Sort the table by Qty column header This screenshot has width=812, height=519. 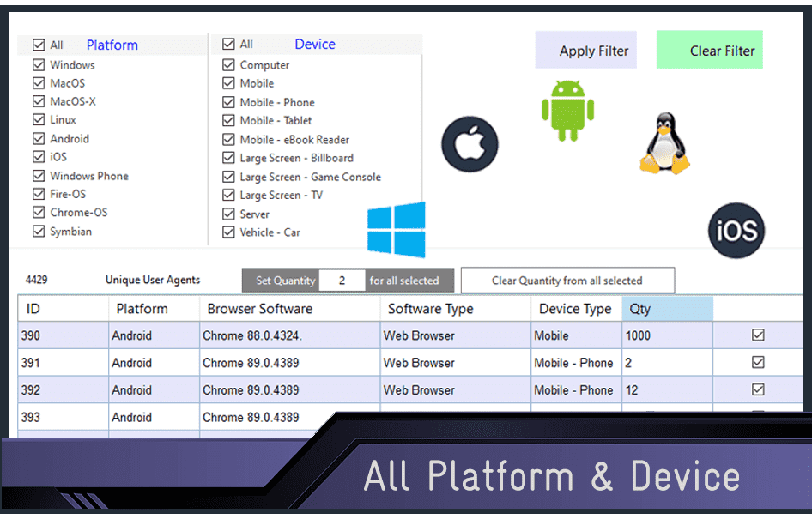[667, 309]
